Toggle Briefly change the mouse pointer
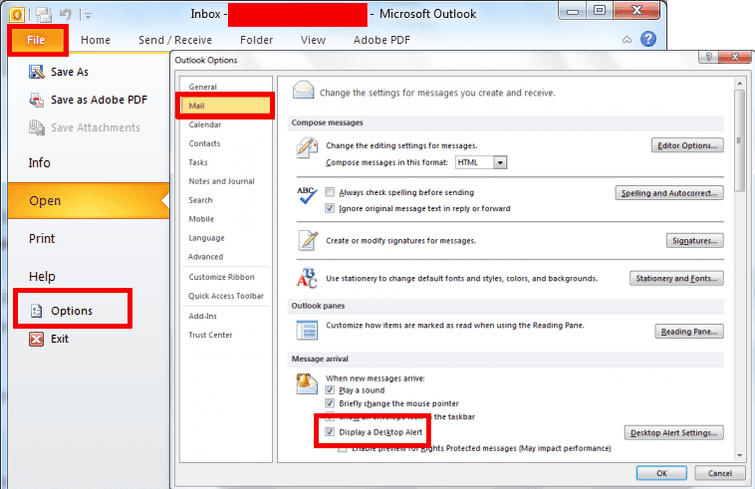This screenshot has width=755, height=489. (330, 403)
